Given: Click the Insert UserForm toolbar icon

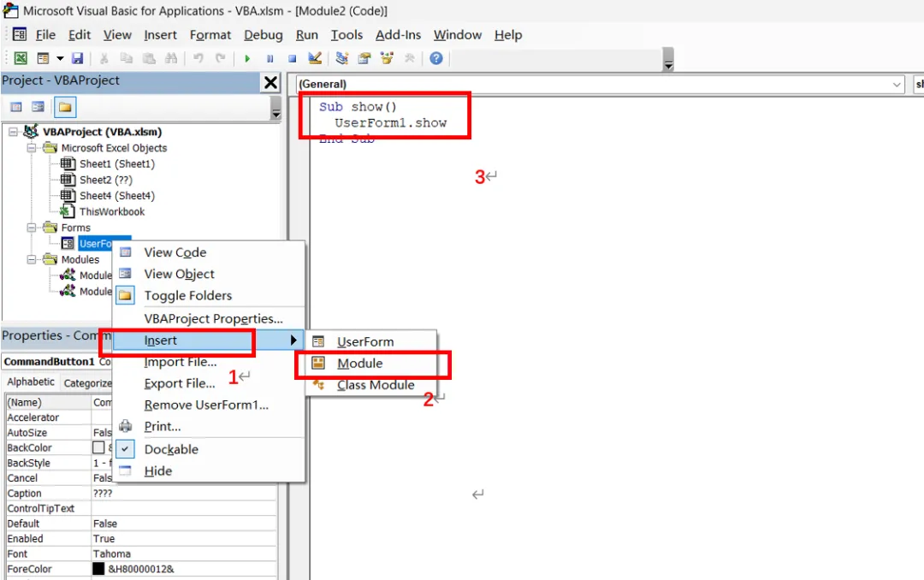Looking at the screenshot, I should click(43, 58).
